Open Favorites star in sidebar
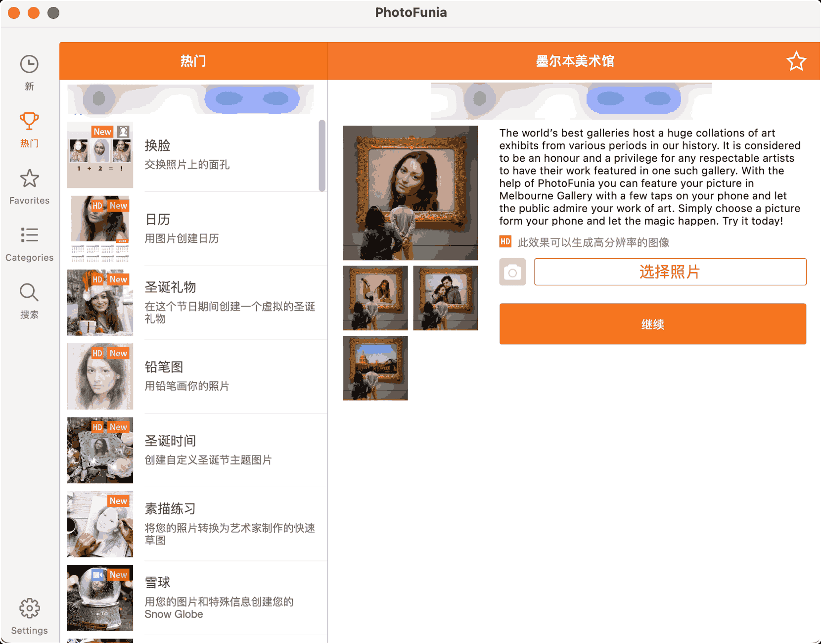This screenshot has width=821, height=644. click(29, 179)
